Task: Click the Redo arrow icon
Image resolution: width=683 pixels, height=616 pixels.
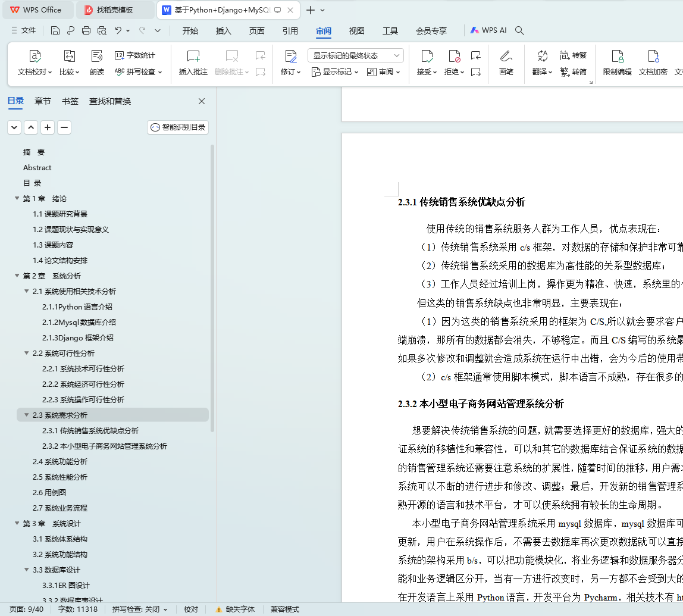Action: coord(142,30)
